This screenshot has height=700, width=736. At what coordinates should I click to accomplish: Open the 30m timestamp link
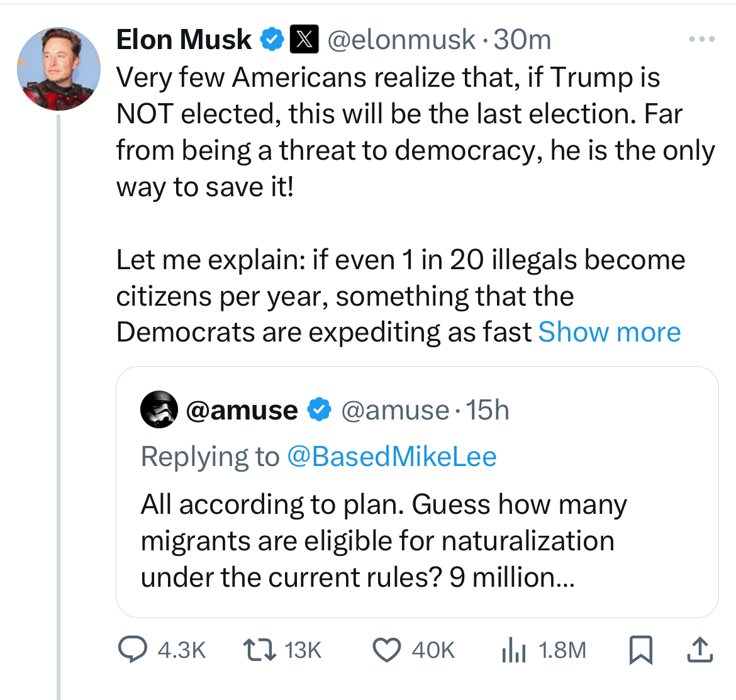coord(522,39)
